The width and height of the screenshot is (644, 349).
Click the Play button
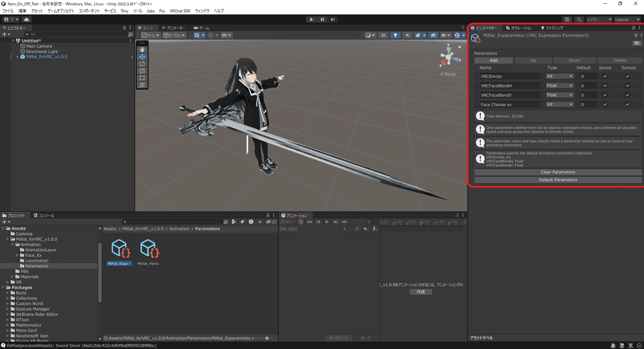point(311,19)
